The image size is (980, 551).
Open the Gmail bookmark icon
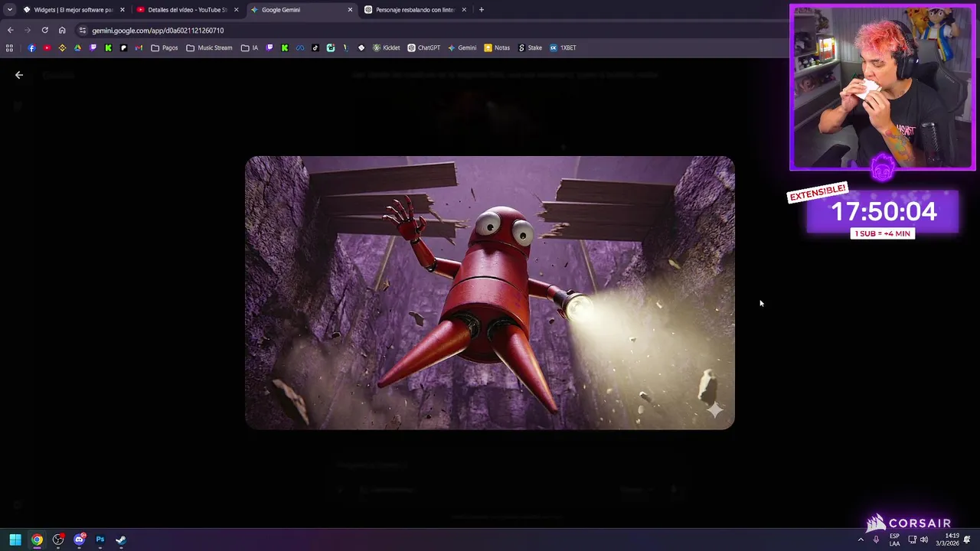139,47
